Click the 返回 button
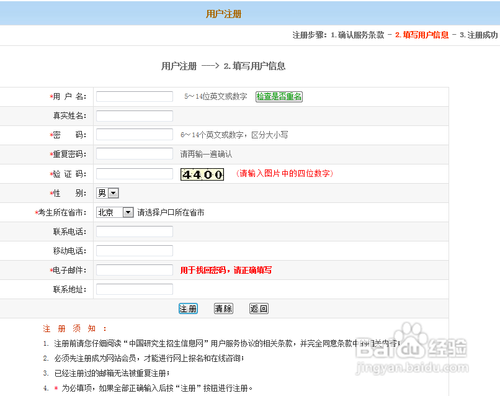The width and height of the screenshot is (500, 396). coord(259,309)
